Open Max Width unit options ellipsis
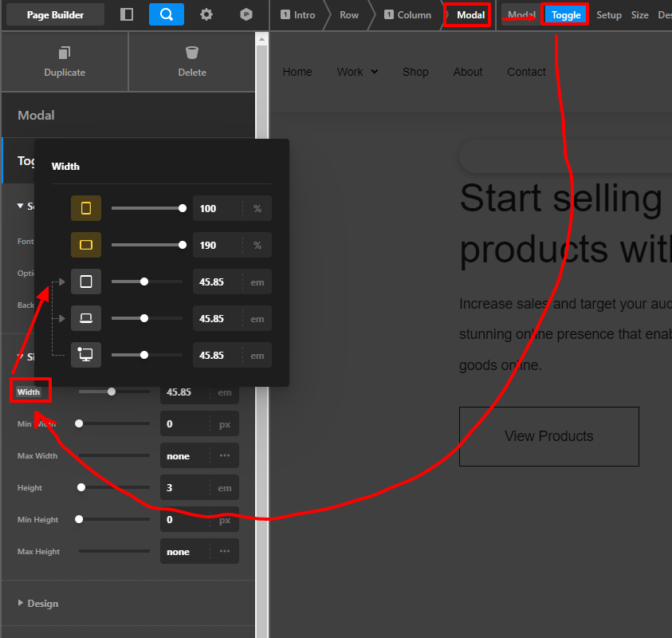Screen dimensions: 672x638 225,456
